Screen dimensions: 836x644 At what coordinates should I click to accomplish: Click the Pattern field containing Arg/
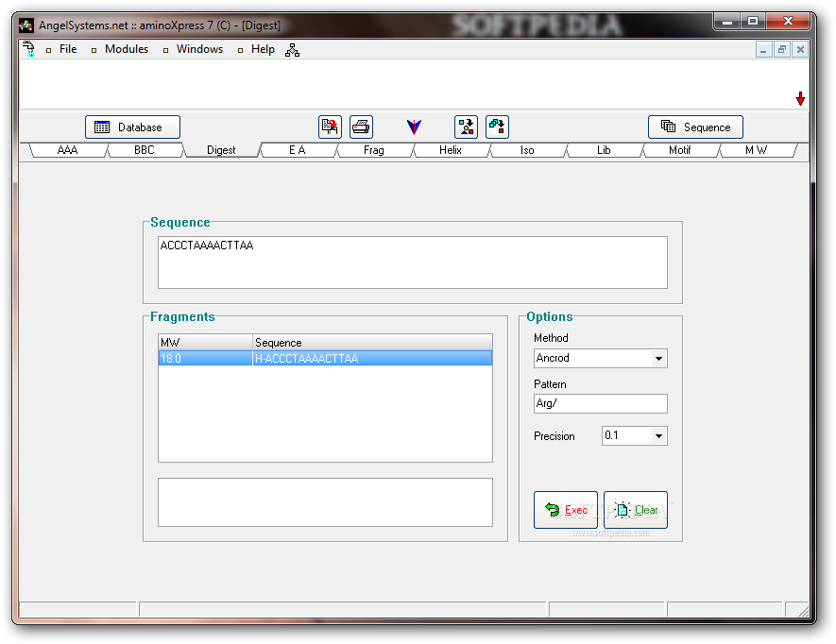pos(601,403)
